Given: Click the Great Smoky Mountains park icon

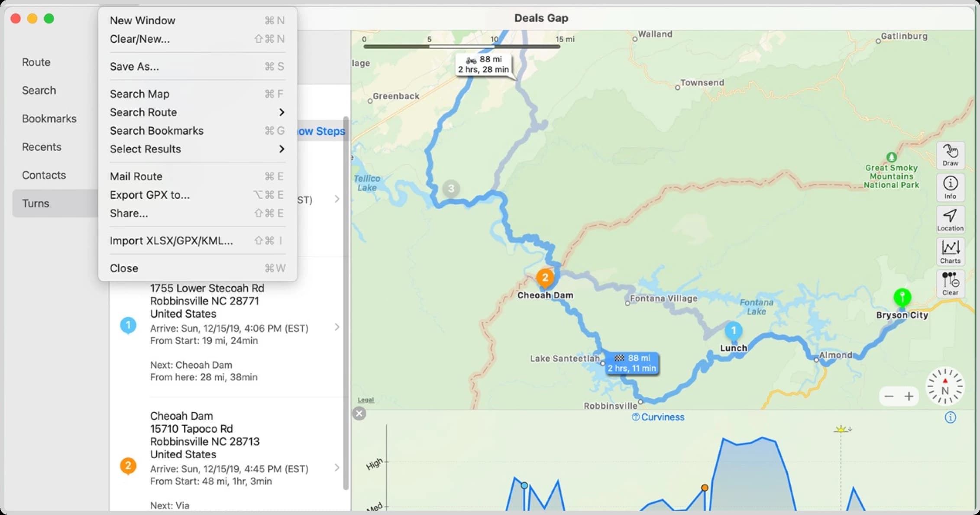Looking at the screenshot, I should coord(891,157).
